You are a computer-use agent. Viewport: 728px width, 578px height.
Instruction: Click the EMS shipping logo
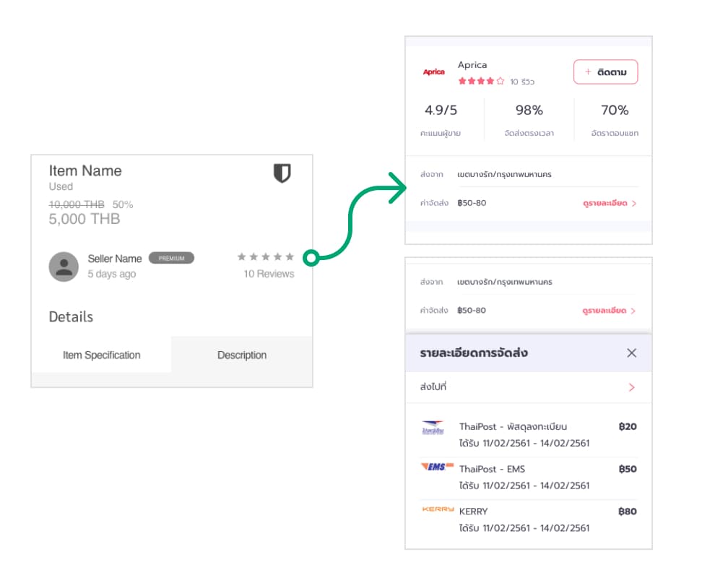point(437,467)
